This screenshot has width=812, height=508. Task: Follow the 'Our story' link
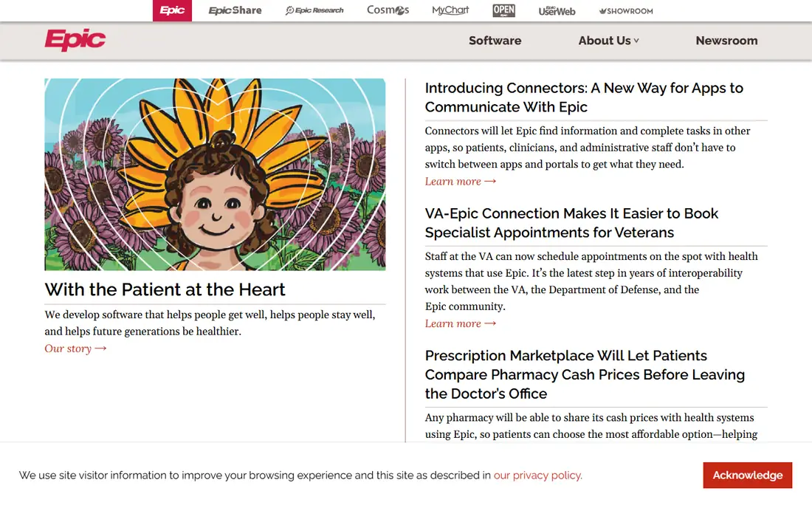click(75, 349)
